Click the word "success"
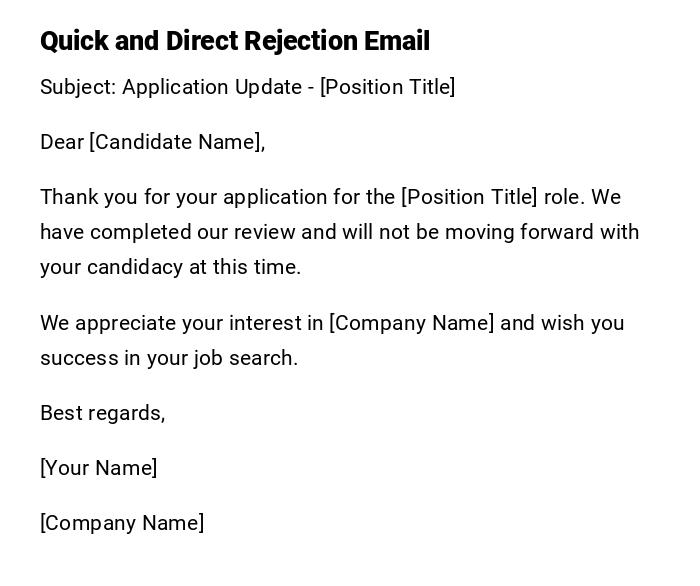The height and width of the screenshot is (586, 700). click(79, 358)
